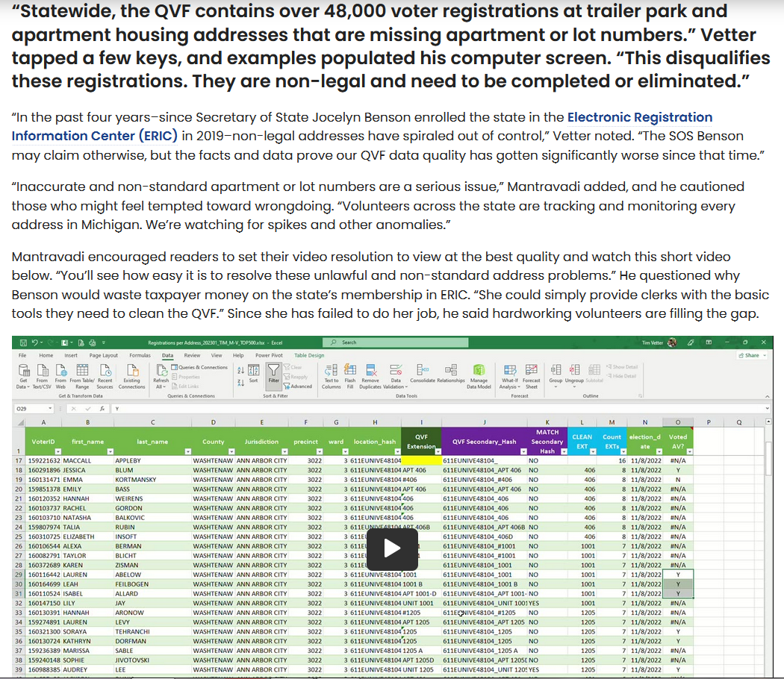Click the Remove Duplicates icon
This screenshot has width=784, height=679.
tap(370, 376)
